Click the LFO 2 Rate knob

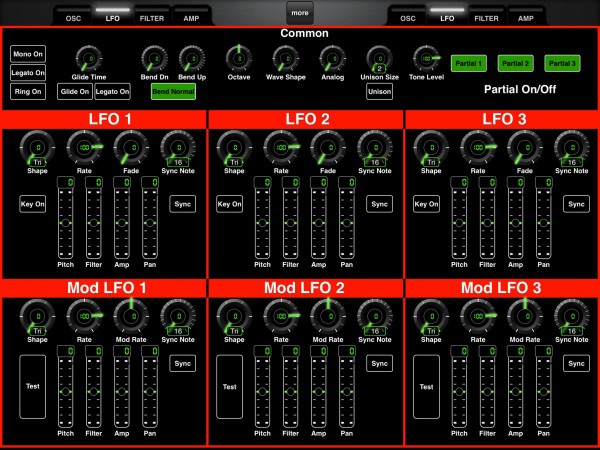[x=281, y=148]
